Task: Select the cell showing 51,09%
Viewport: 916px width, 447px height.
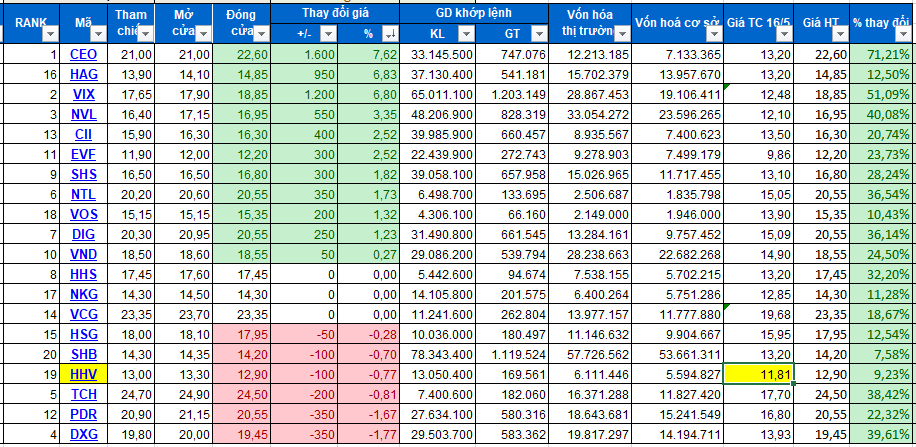Action: pyautogui.click(x=883, y=95)
